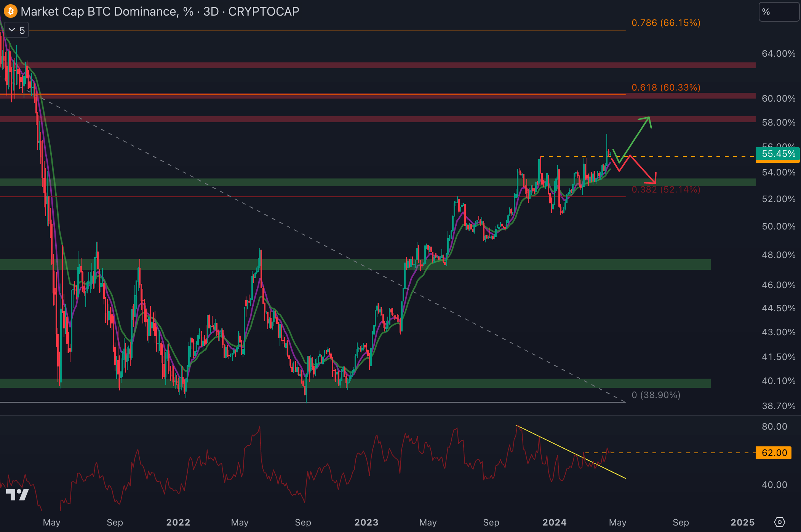The height and width of the screenshot is (532, 801).
Task: Select the 0.786 (66.15%) Fibonacci label
Action: point(665,23)
